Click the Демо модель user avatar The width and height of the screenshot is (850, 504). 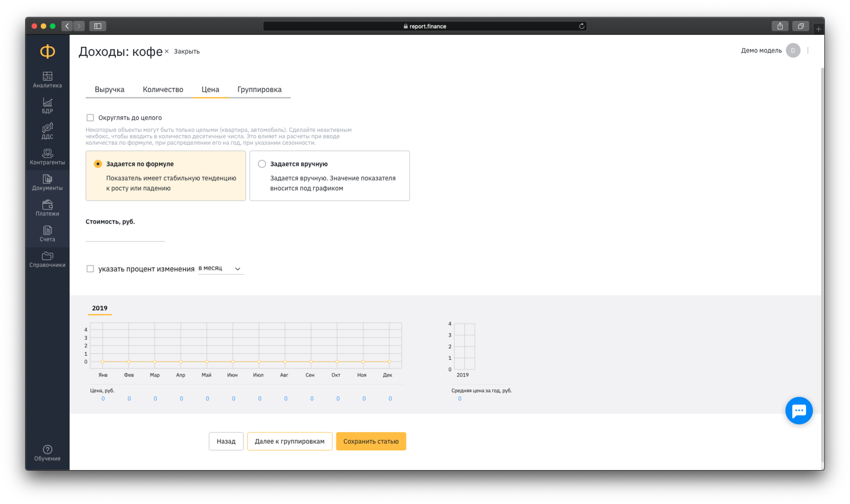click(x=793, y=51)
